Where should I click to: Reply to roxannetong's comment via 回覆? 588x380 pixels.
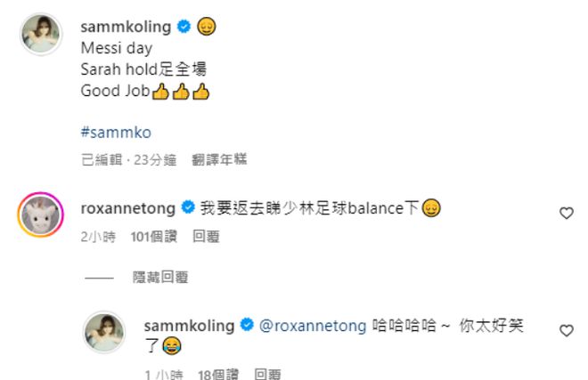coord(206,236)
